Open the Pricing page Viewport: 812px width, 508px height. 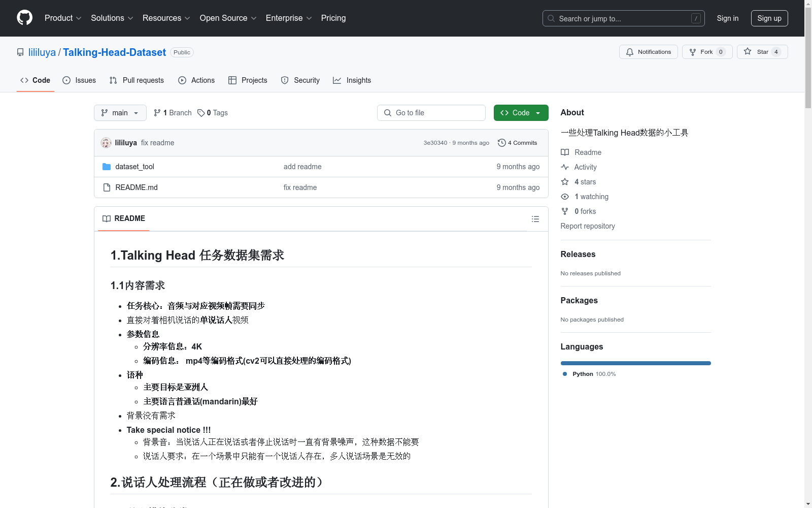click(x=333, y=18)
